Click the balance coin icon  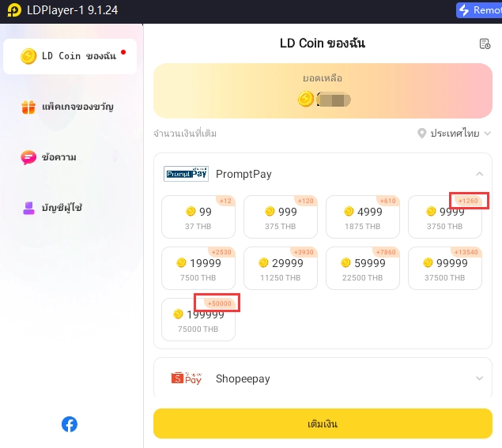pyautogui.click(x=306, y=99)
